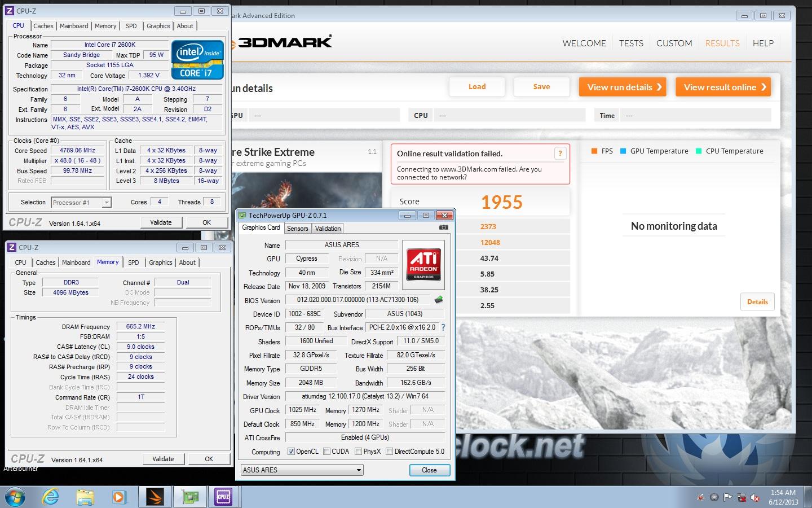
Task: Go to the 3DMark CUSTOM section
Action: [674, 43]
